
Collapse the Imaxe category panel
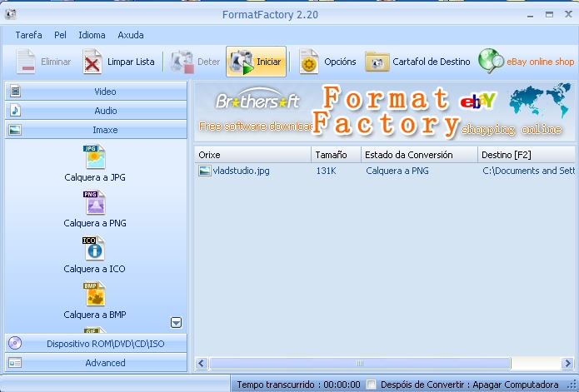pos(96,130)
